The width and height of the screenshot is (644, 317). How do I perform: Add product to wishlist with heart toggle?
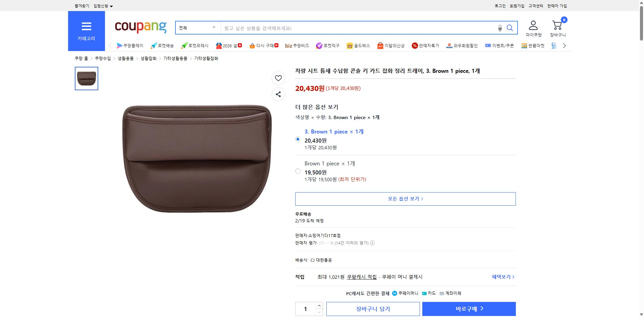[278, 78]
